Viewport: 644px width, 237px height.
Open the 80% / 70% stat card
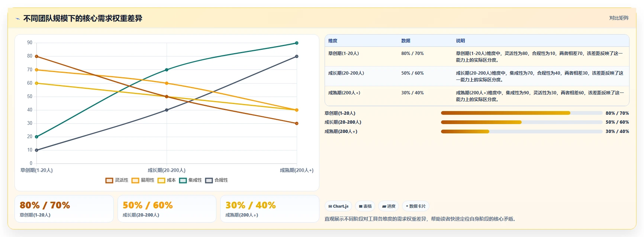[x=64, y=209]
